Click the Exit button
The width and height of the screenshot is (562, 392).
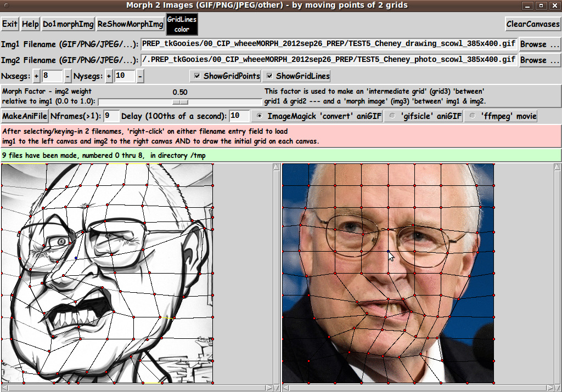pos(10,24)
